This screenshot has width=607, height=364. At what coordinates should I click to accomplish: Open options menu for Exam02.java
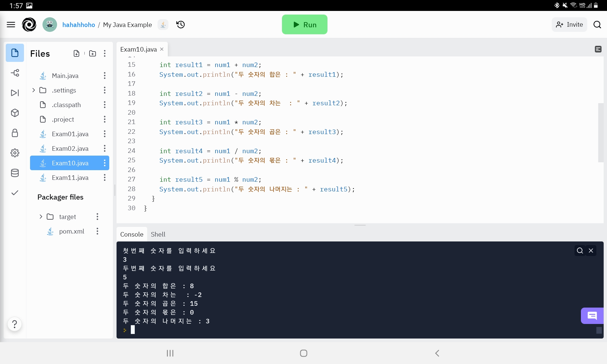pyautogui.click(x=105, y=148)
